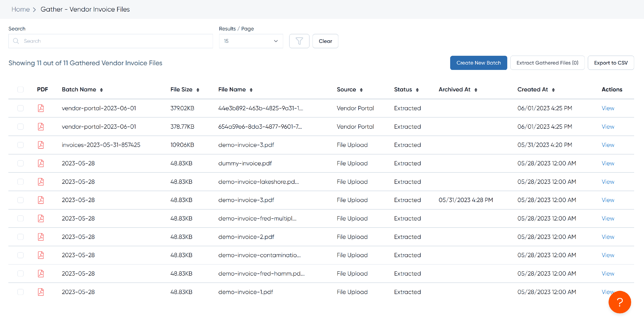
Task: Select the checkbox for demo-invoice-2.pdf row
Action: coord(20,237)
